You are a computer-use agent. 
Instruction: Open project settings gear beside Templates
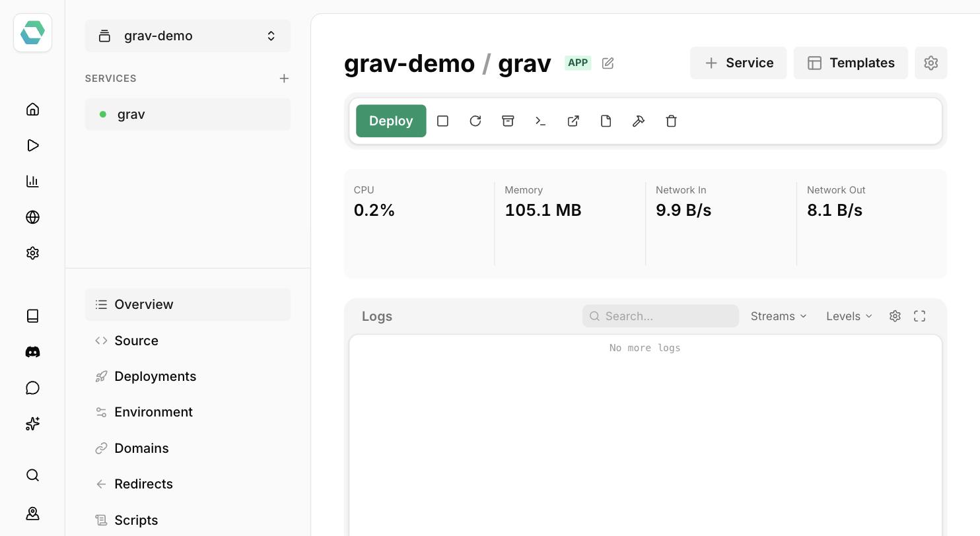point(931,63)
